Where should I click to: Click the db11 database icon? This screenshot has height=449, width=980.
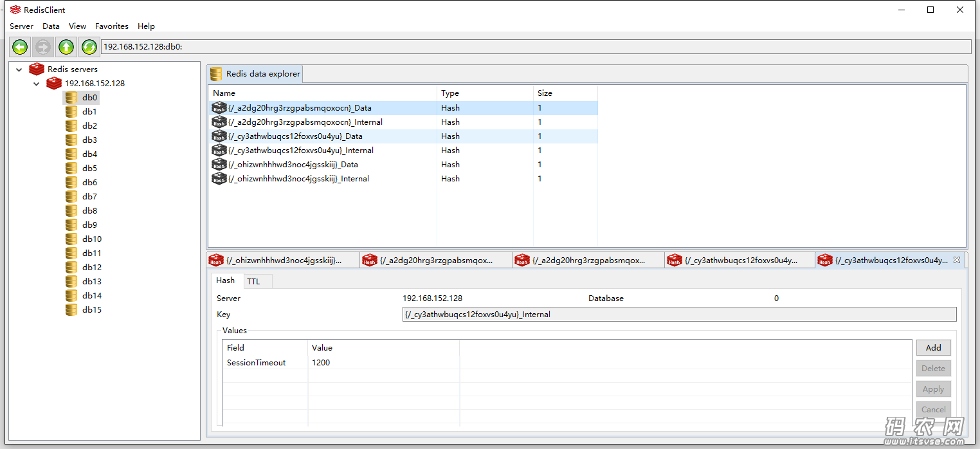[71, 253]
